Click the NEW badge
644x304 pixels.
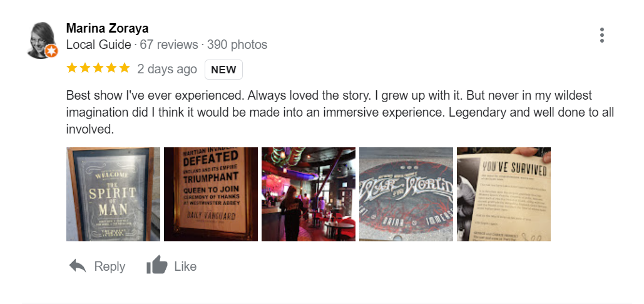coord(223,70)
